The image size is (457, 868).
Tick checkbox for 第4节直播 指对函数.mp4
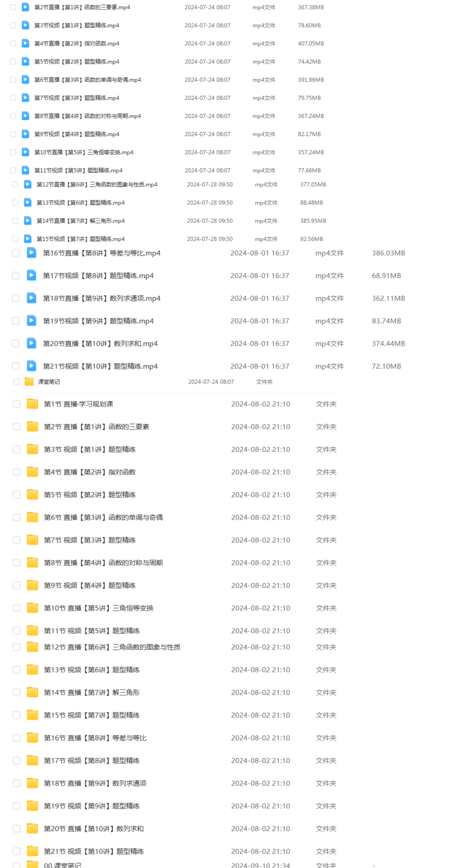pos(13,43)
